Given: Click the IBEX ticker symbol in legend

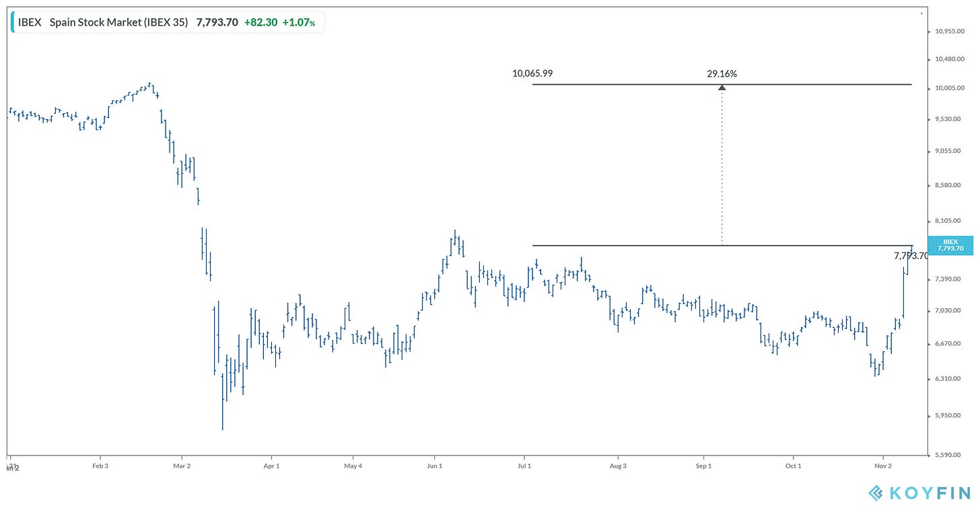Looking at the screenshot, I should (30, 22).
